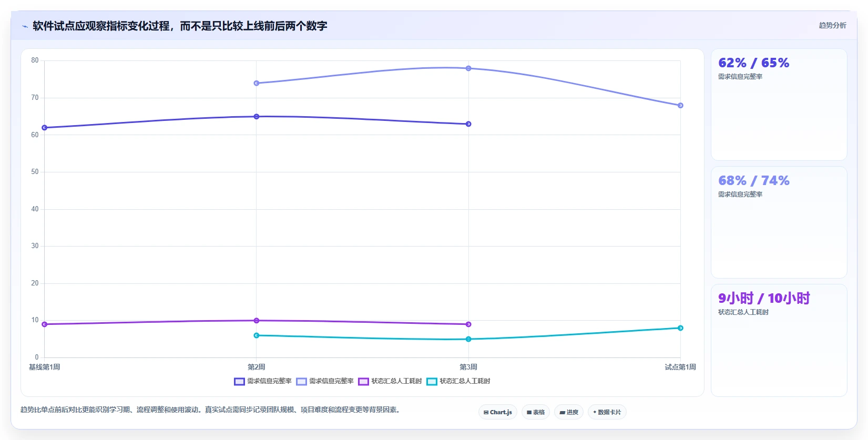Screen dimensions: 868x440
Task: Toggle the light blue 需求信息完整率 legend swatch
Action: 301,382
